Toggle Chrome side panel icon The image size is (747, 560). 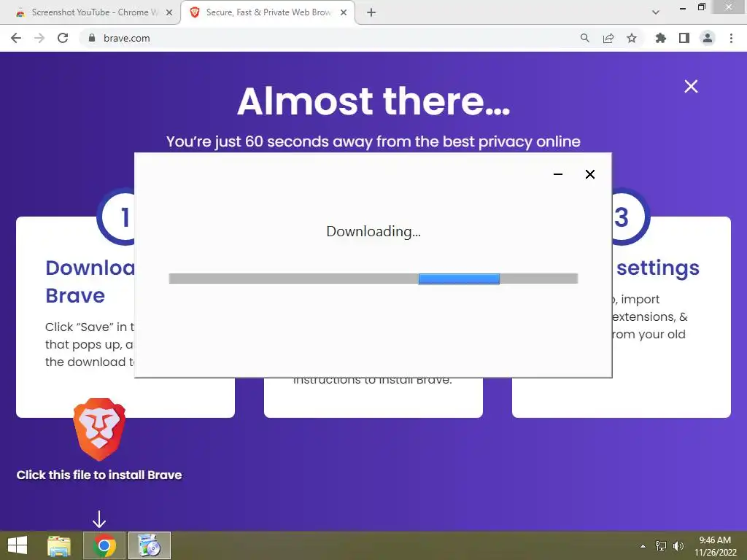click(684, 38)
